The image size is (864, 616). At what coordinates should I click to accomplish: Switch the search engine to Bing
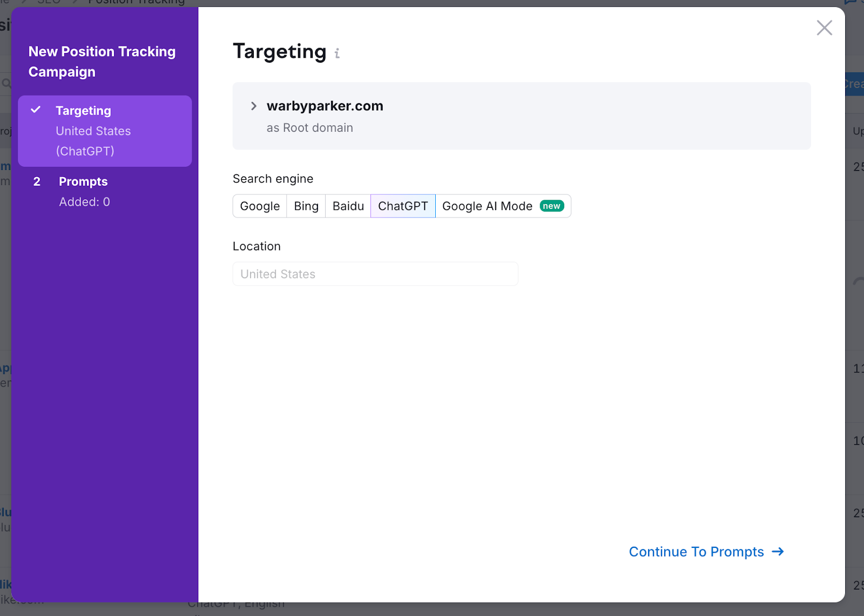click(x=306, y=206)
